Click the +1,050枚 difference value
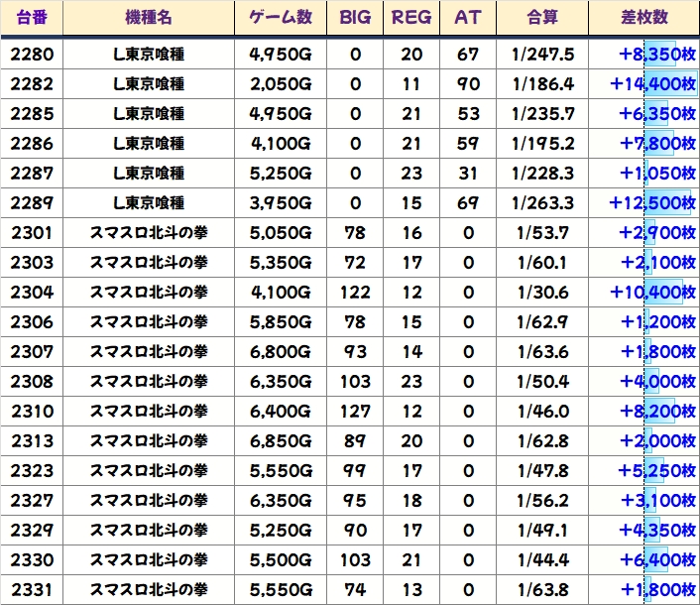The width and height of the screenshot is (700, 605). coord(657,174)
